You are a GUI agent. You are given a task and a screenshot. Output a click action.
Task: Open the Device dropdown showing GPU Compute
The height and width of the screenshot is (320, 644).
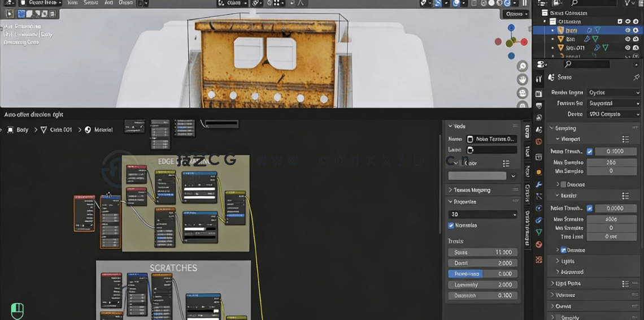(613, 114)
